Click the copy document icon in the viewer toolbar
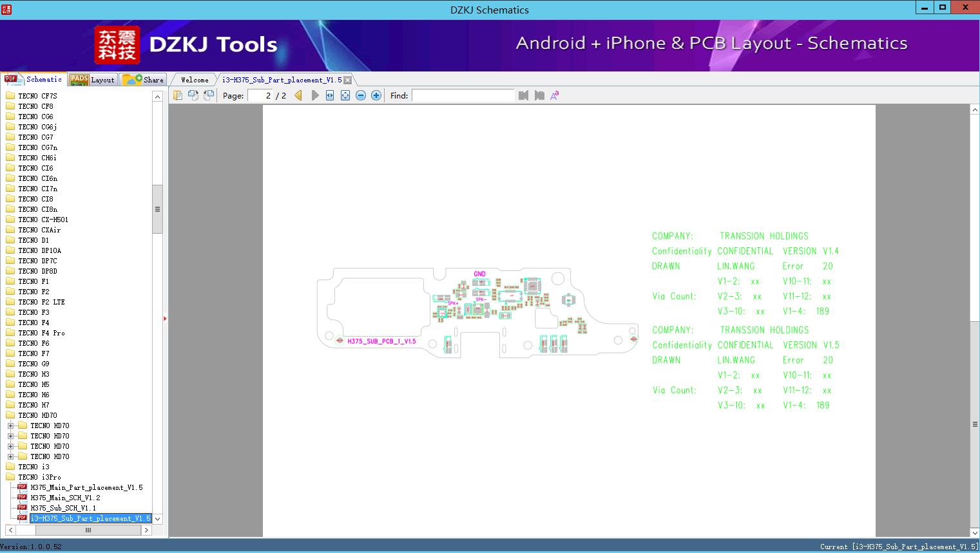Viewport: 980px width, 553px height. (178, 95)
